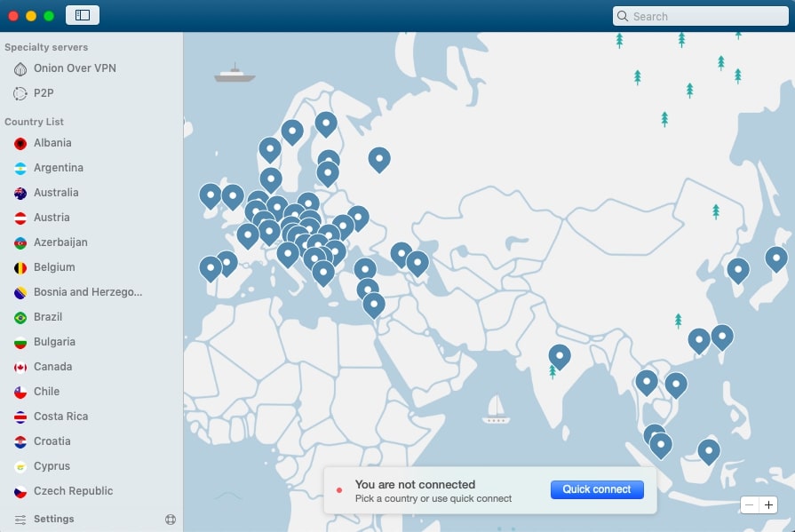This screenshot has height=532, width=795.
Task: Click the Azerbaijan flag icon
Action: pyautogui.click(x=20, y=243)
